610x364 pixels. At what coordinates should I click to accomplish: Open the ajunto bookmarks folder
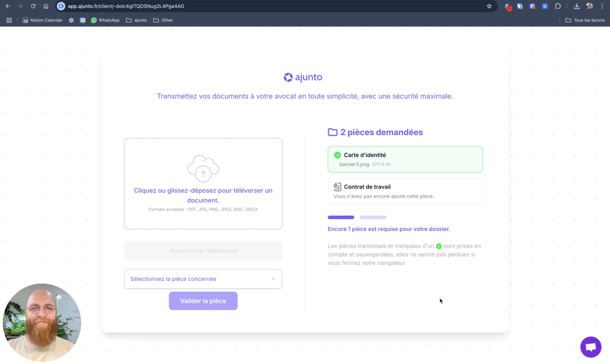click(136, 20)
